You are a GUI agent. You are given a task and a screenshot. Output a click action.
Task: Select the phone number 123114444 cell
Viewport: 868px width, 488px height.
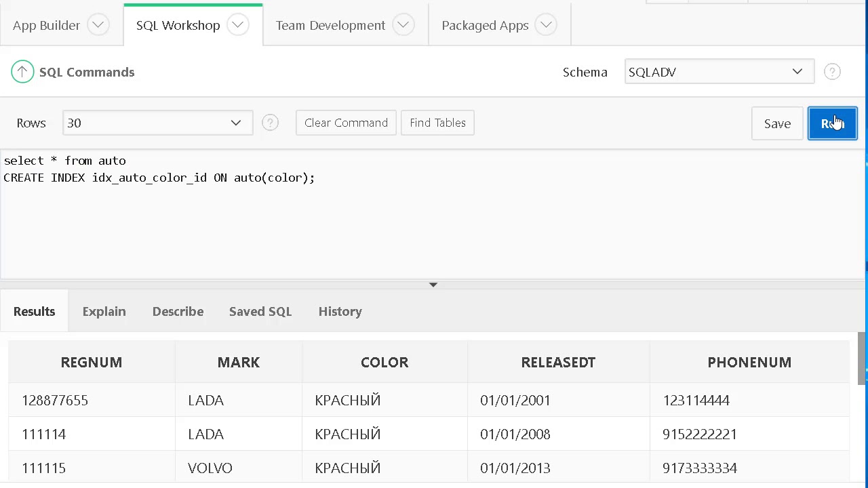(749, 400)
